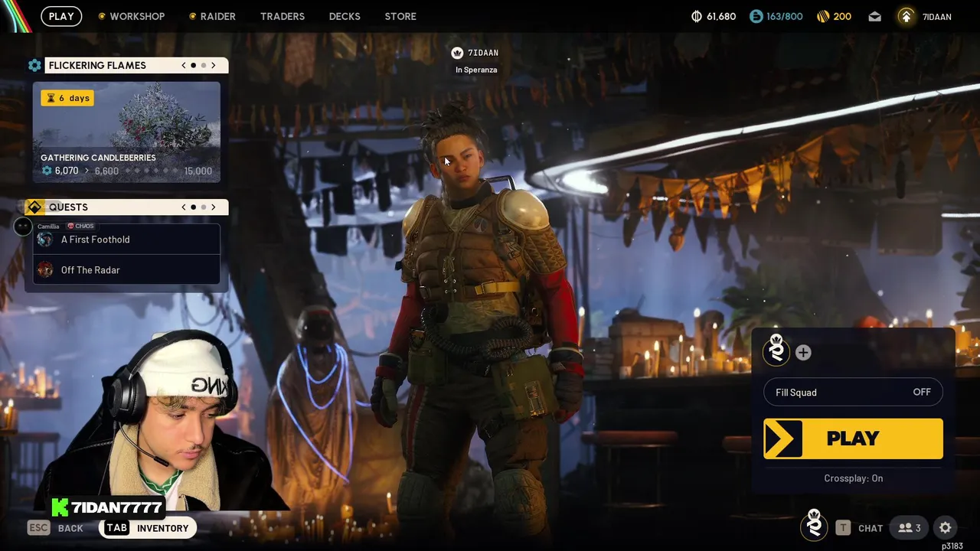Click the 6 days timer badge
This screenshot has height=551, width=980.
(67, 98)
